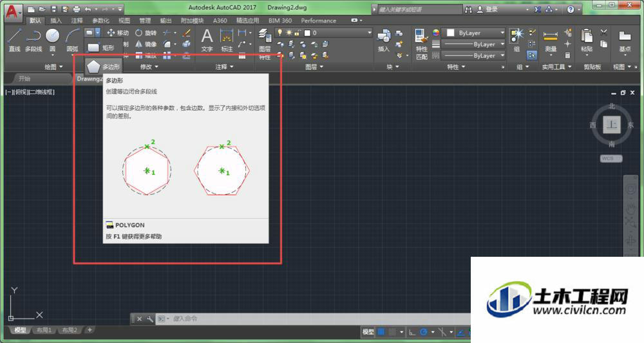Viewport: 644px width, 343px height.
Task: Select the Polyline (多段线) tool
Action: coord(33,40)
